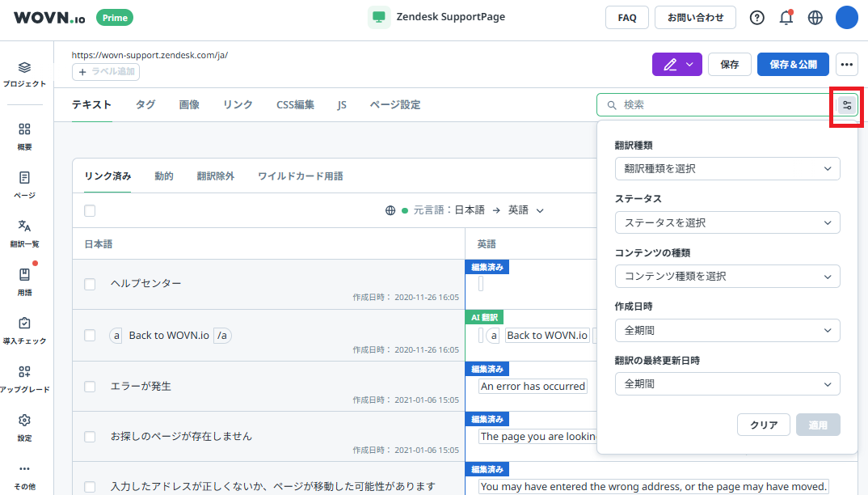Click the クリア button in filter panel
The width and height of the screenshot is (868, 495).
coord(764,425)
